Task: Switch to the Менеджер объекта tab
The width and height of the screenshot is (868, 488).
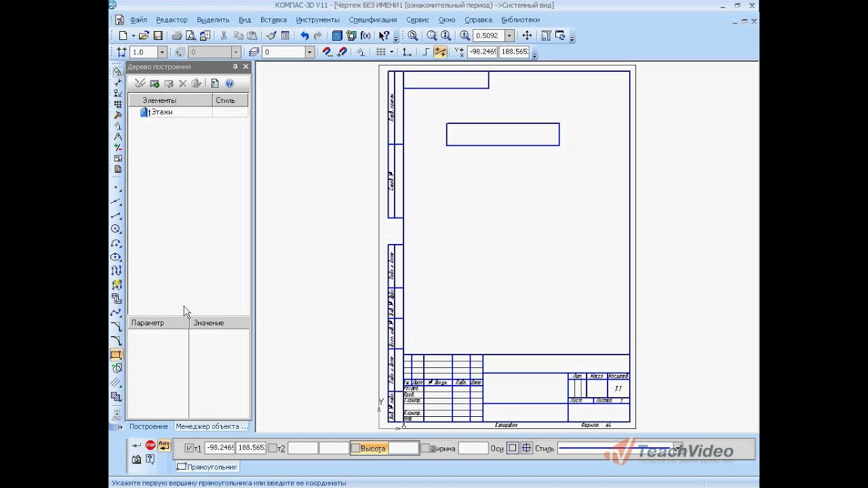Action: click(x=212, y=426)
